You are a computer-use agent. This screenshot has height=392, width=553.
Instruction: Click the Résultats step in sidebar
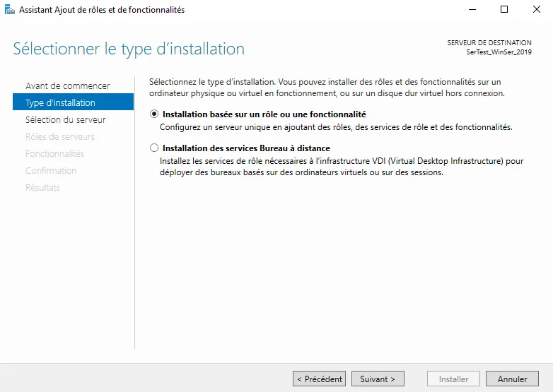[x=42, y=187]
